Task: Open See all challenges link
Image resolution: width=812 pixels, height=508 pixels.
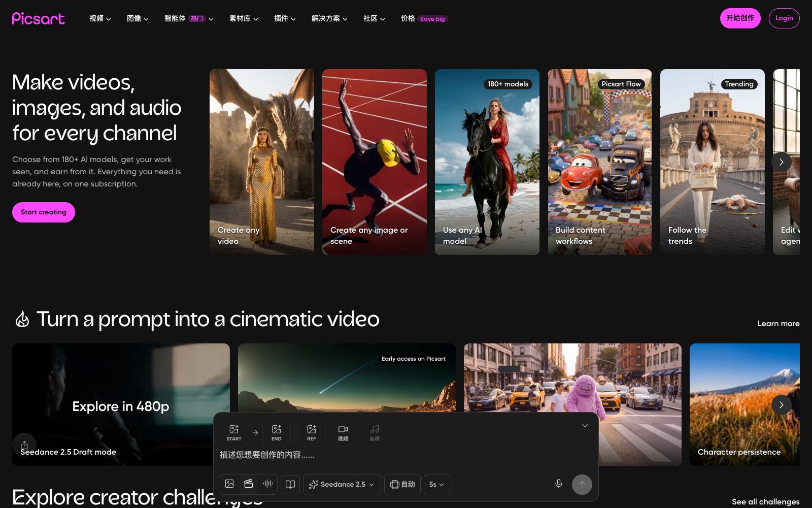Action: pyautogui.click(x=765, y=502)
